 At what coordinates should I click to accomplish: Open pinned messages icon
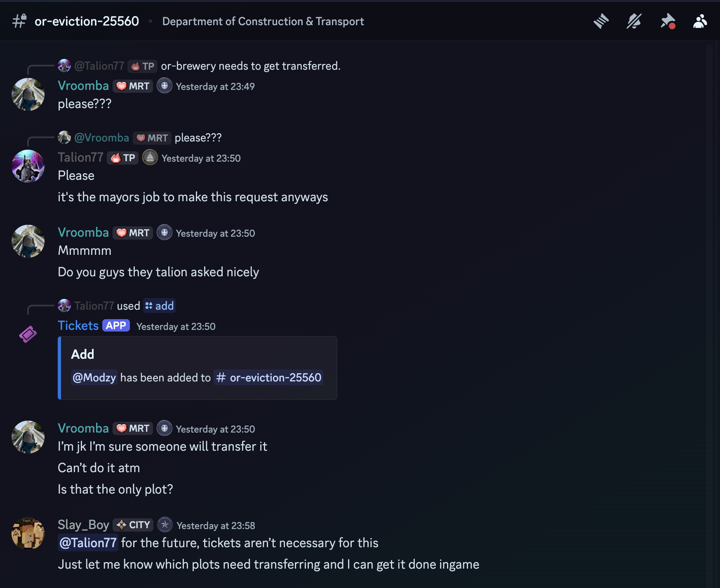click(667, 21)
